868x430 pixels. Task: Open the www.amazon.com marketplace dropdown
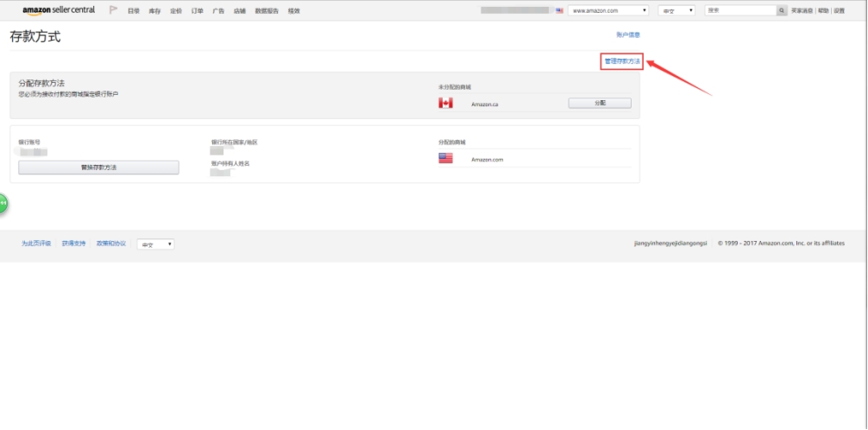coord(609,10)
